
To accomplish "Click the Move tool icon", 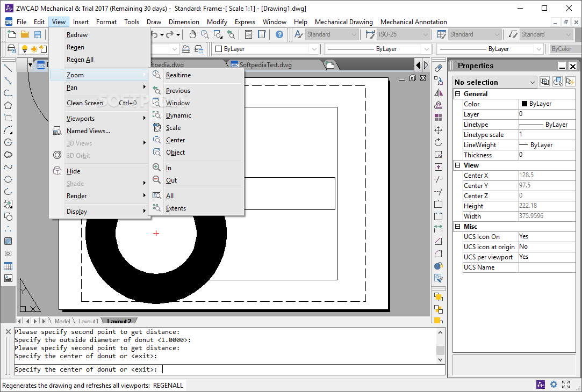I will [x=439, y=130].
